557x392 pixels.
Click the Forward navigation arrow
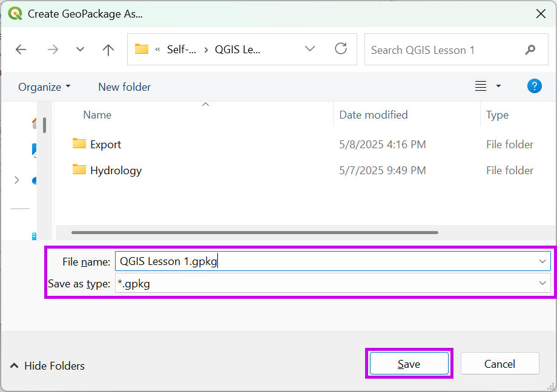(x=53, y=50)
